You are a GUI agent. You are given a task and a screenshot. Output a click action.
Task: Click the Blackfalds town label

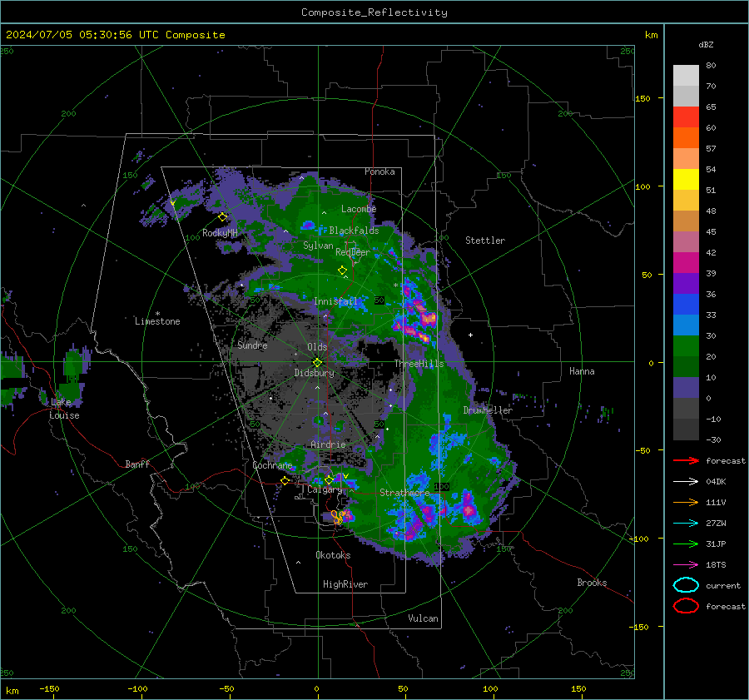(x=354, y=231)
